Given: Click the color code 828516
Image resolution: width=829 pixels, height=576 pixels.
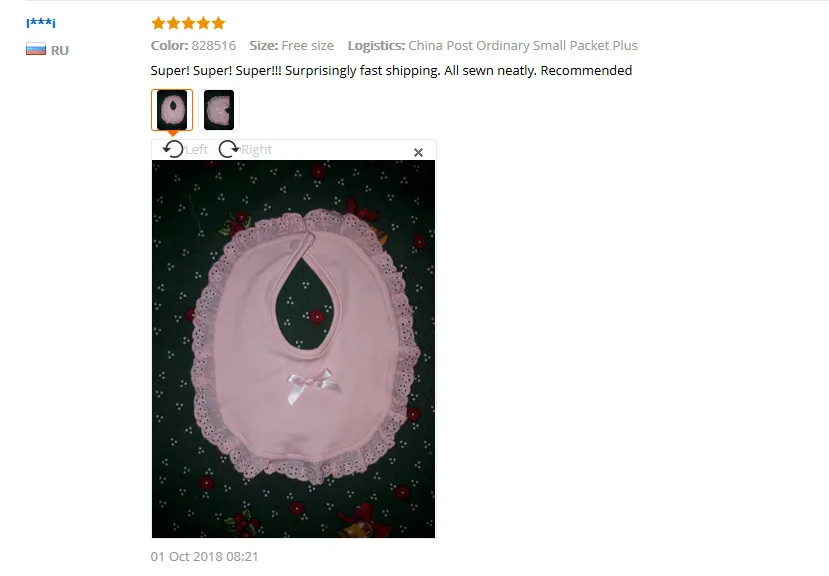Looking at the screenshot, I should (x=214, y=45).
